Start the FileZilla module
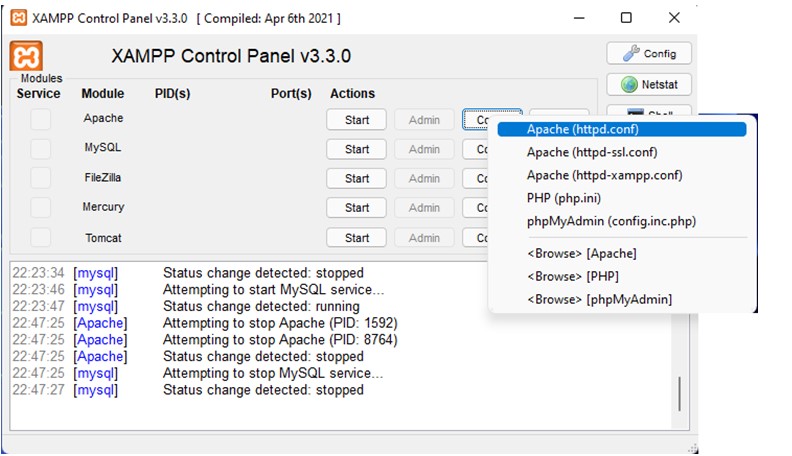The image size is (792, 456). [357, 178]
